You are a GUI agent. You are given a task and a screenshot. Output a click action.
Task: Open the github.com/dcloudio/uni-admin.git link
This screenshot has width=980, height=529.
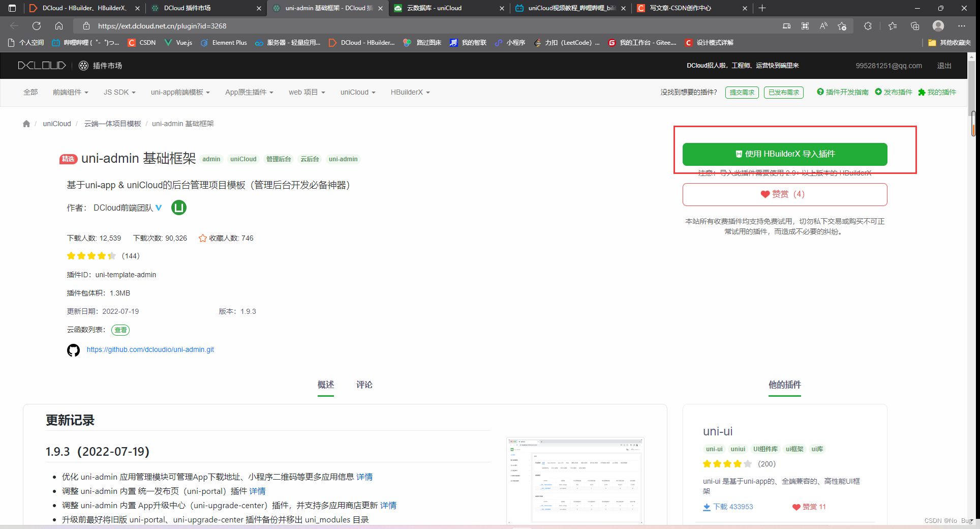click(x=150, y=350)
